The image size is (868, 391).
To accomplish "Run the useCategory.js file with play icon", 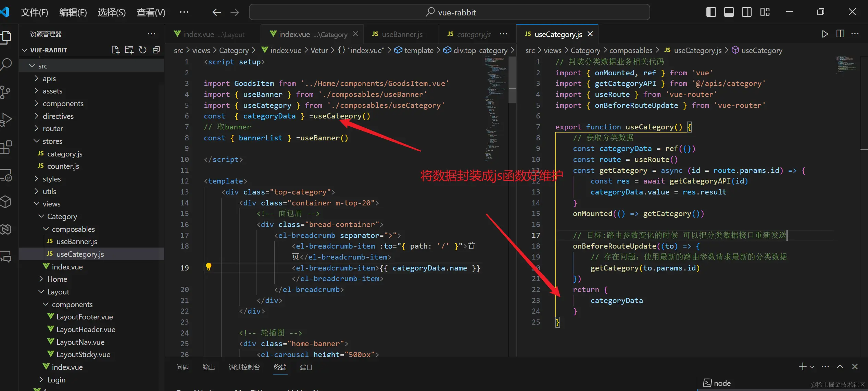I will coord(825,34).
